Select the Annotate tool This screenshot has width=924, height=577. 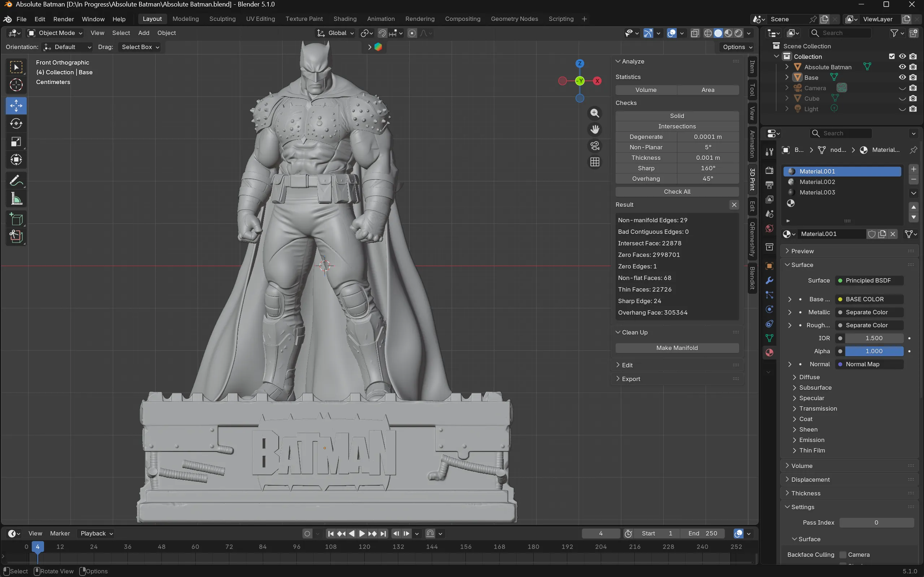16,180
